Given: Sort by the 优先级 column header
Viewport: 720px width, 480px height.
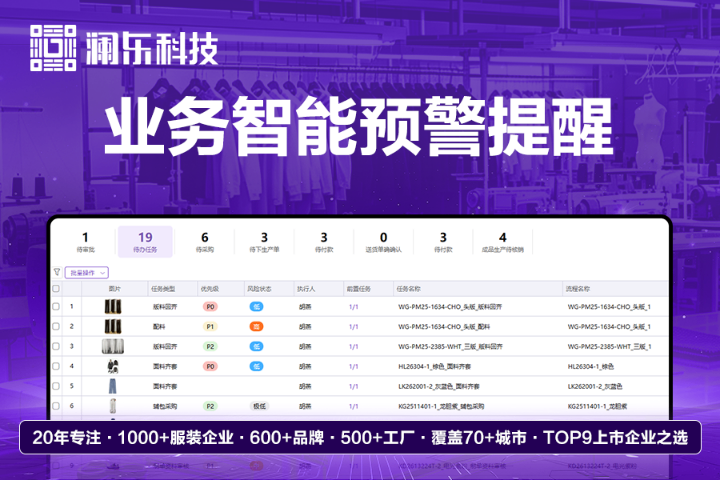Looking at the screenshot, I should pyautogui.click(x=210, y=289).
